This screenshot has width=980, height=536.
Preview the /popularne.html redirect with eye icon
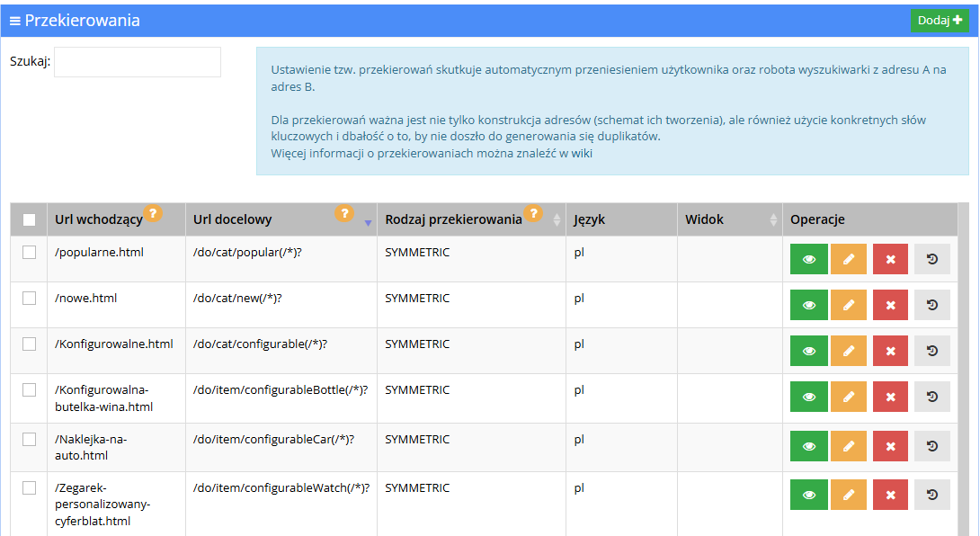click(809, 259)
